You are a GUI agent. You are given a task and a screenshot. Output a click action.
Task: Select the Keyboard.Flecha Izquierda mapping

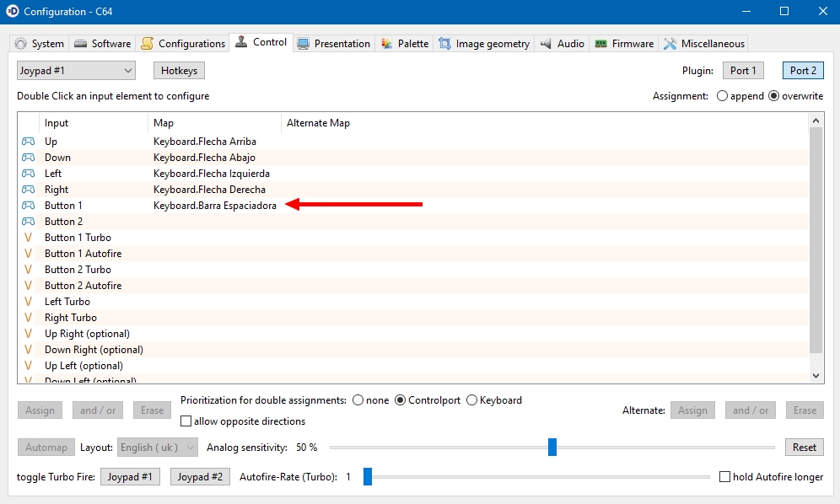pyautogui.click(x=212, y=174)
